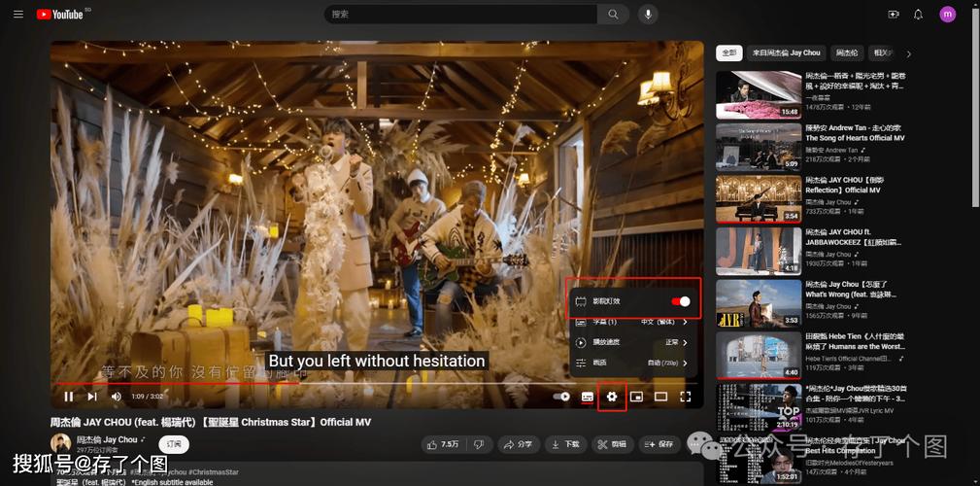Image resolution: width=980 pixels, height=486 pixels.
Task: Expand the 画质 quality submenu
Action: 631,363
